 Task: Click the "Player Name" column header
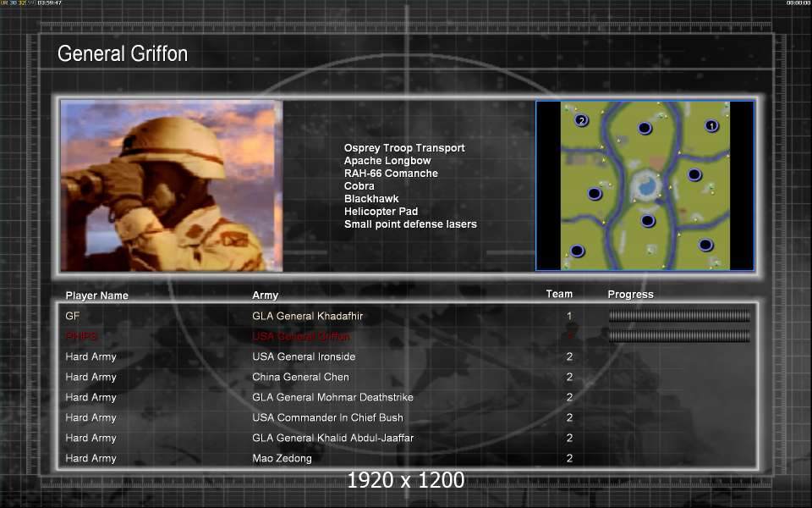(x=96, y=295)
